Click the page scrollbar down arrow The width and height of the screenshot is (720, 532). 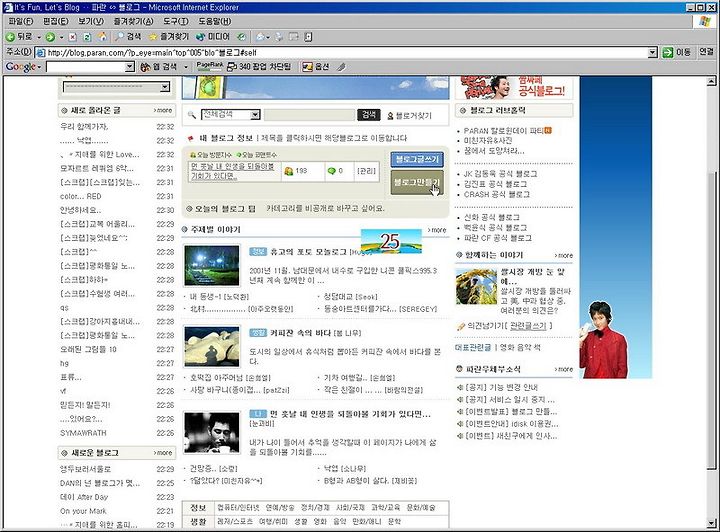coord(711,523)
